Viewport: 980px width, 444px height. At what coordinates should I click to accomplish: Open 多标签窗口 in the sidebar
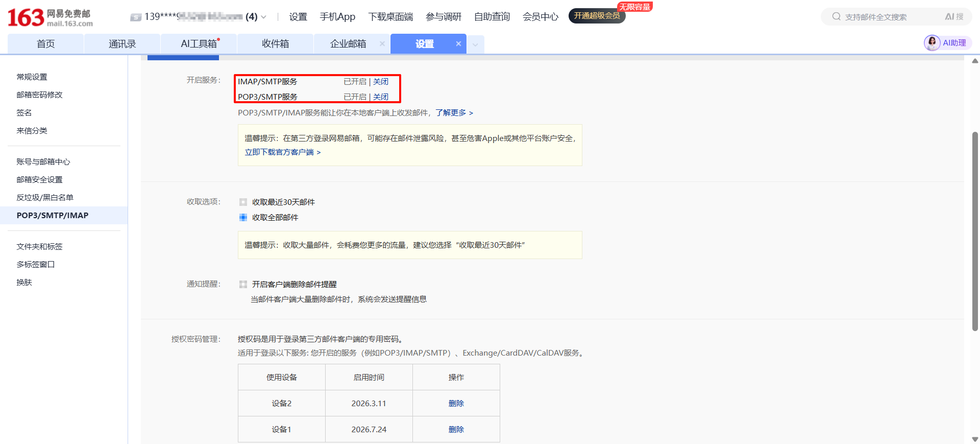tap(36, 264)
